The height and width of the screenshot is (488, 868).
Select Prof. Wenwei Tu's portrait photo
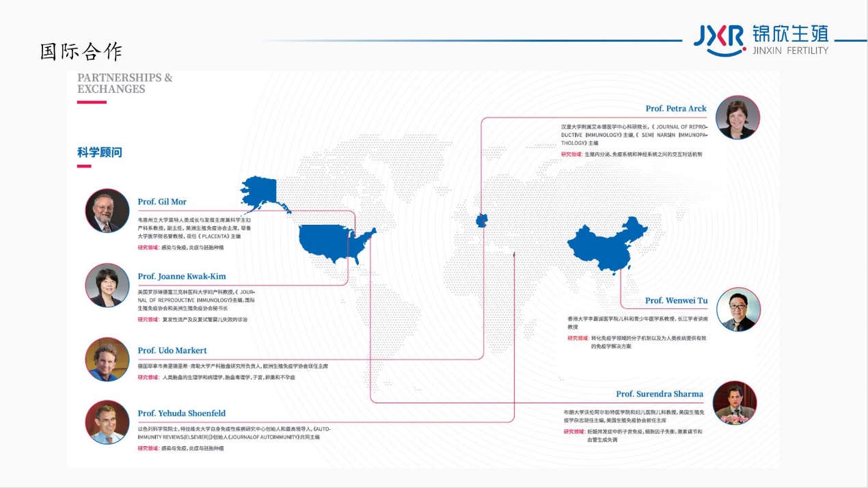[x=738, y=310]
